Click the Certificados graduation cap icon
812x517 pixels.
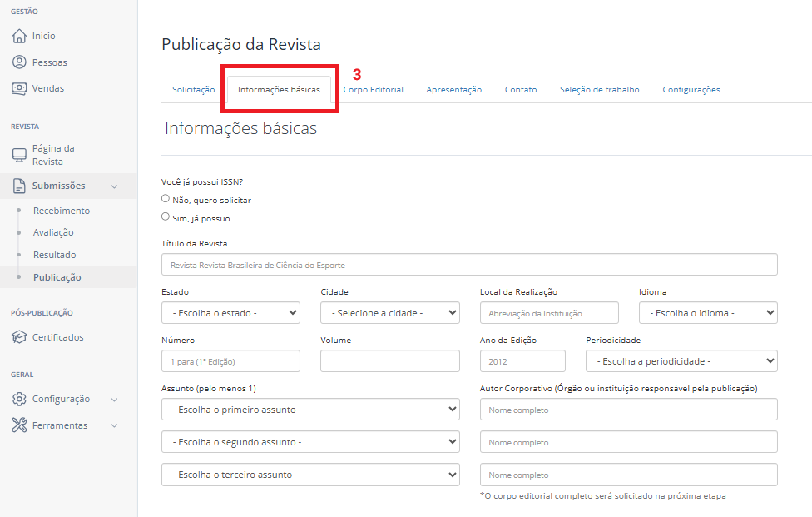[19, 337]
